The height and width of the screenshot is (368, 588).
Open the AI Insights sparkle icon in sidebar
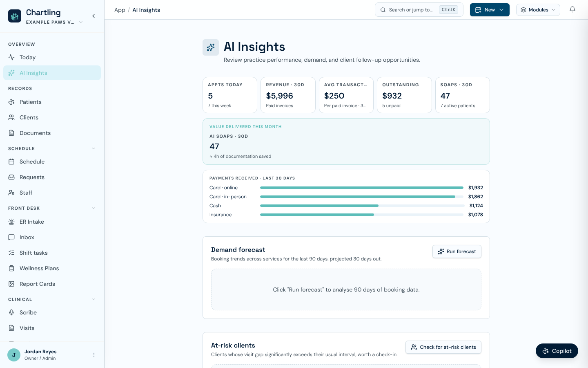pyautogui.click(x=11, y=73)
